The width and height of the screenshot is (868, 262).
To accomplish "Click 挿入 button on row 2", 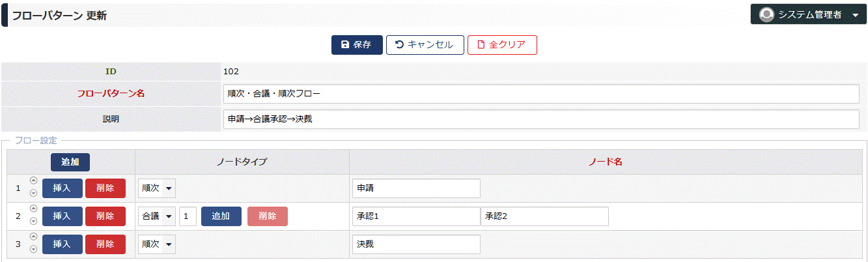I will pos(63,216).
